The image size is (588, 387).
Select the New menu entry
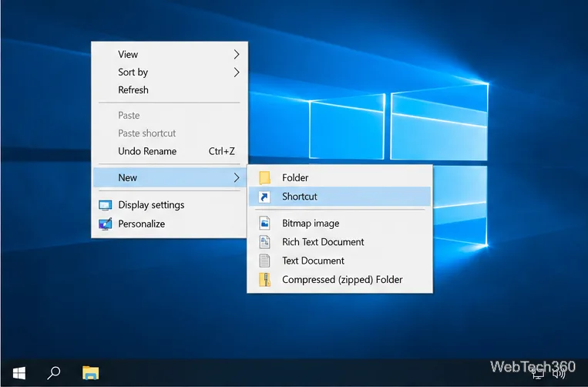coord(169,178)
